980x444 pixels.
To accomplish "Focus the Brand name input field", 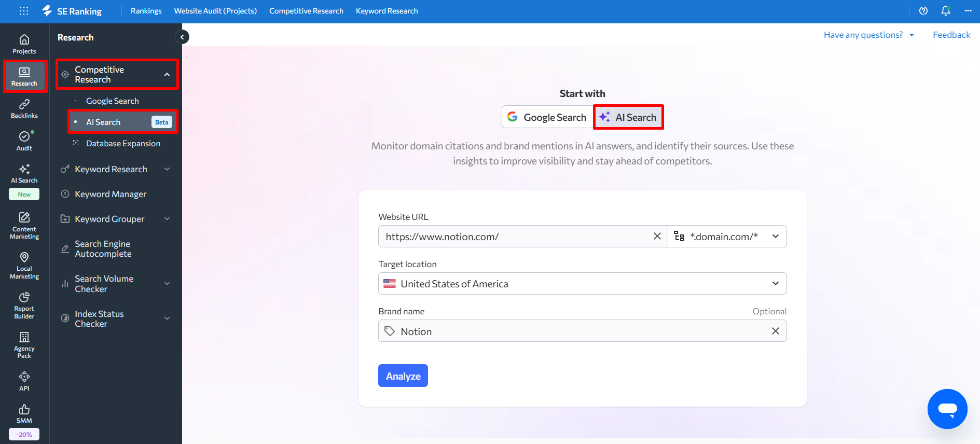I will [x=582, y=331].
